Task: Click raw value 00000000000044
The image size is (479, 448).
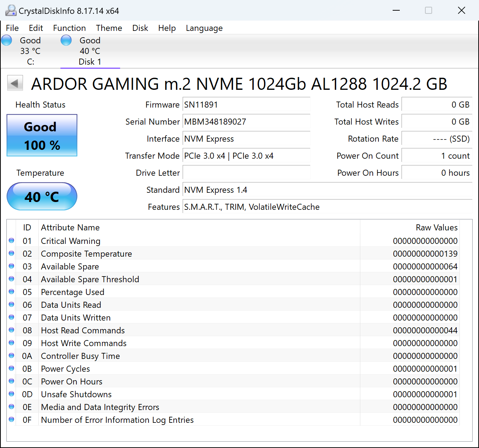Action: click(425, 330)
